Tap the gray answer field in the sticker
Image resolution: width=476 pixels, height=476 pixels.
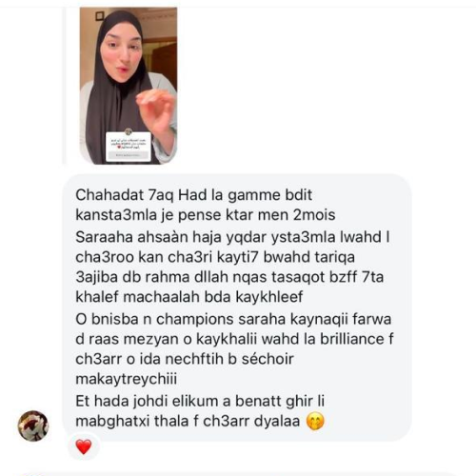(129, 155)
